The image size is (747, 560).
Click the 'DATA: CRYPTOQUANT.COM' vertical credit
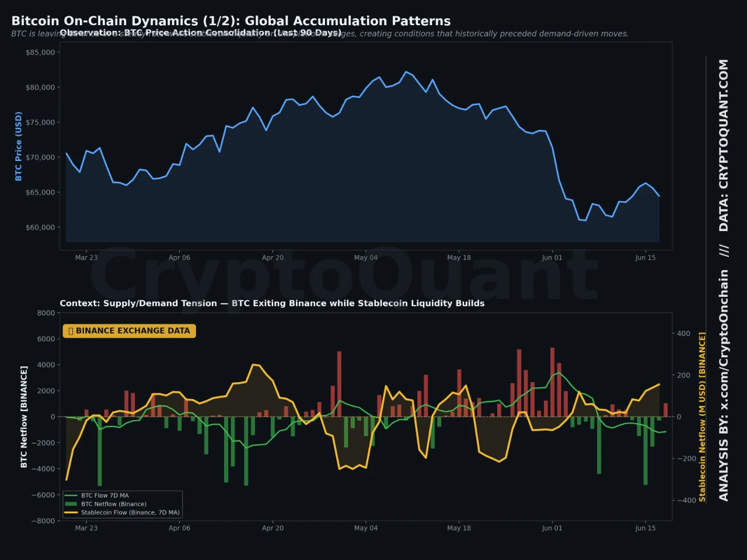click(724, 145)
